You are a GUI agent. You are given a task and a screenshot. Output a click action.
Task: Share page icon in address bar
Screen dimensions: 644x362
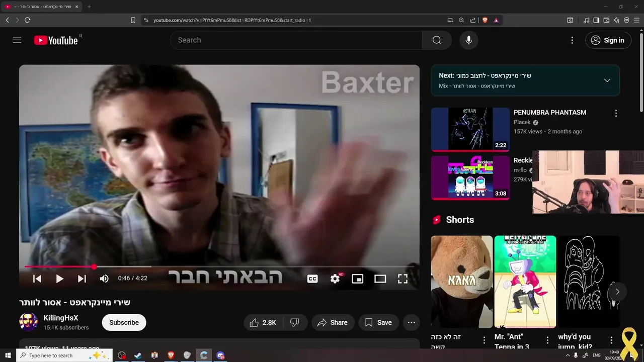(473, 20)
